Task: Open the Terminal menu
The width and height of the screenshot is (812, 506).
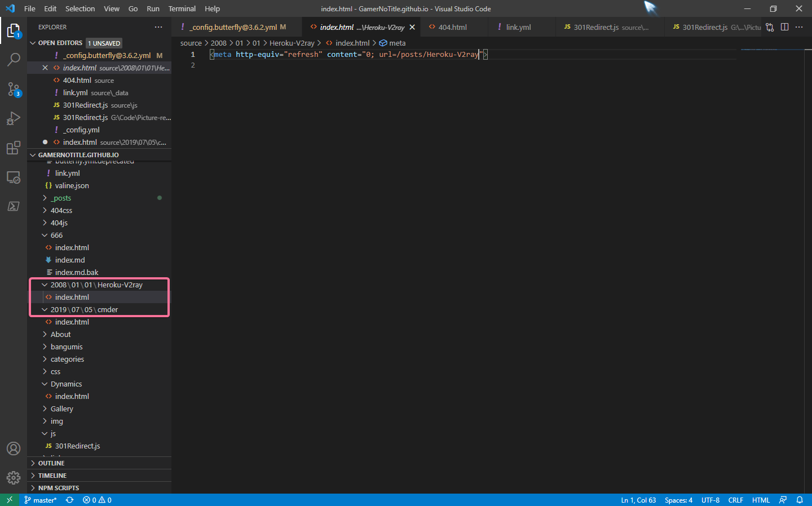Action: point(182,8)
